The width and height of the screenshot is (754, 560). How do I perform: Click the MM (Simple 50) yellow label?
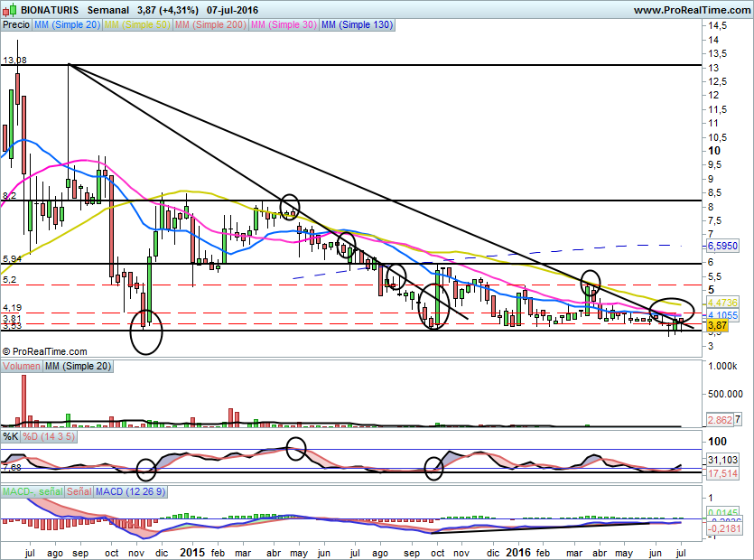coord(137,25)
